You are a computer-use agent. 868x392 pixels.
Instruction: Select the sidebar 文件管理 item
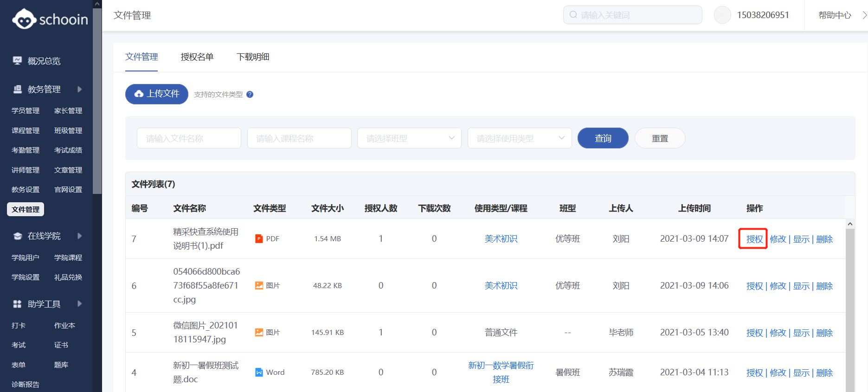26,209
